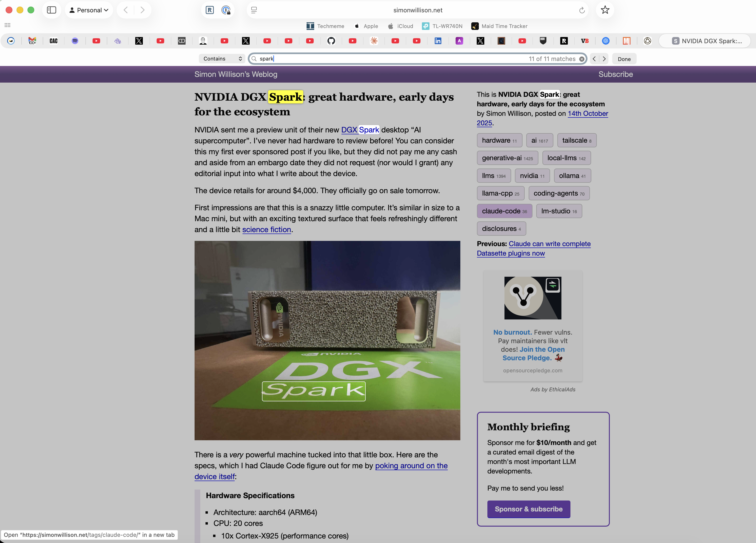756x543 pixels.
Task: Open the hardware tag
Action: click(x=499, y=140)
